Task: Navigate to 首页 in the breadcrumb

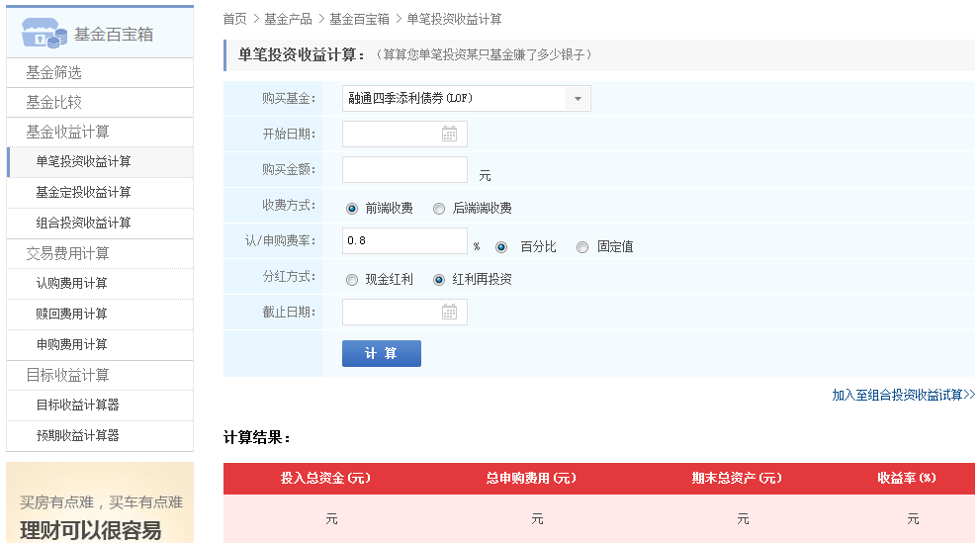Action: click(234, 19)
